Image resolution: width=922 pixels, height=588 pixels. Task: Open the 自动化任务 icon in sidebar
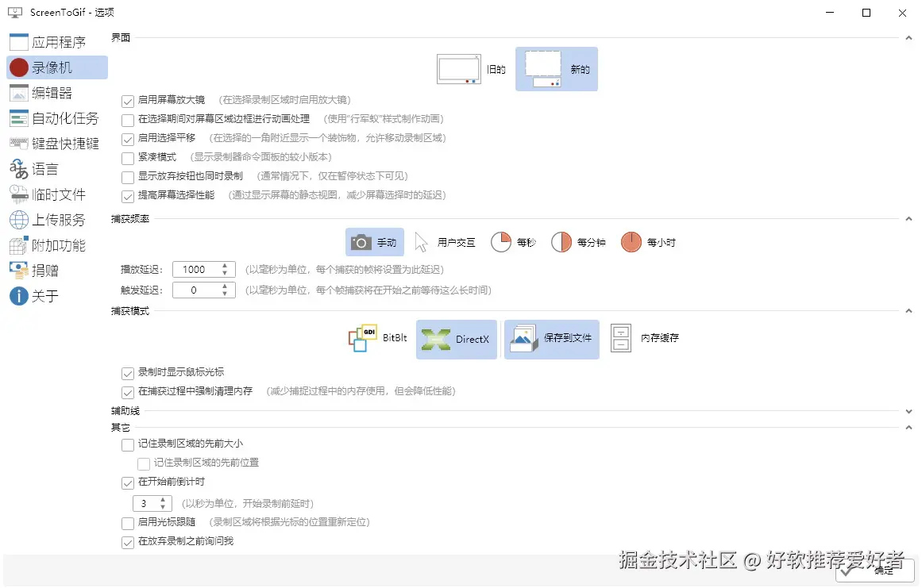tap(19, 118)
